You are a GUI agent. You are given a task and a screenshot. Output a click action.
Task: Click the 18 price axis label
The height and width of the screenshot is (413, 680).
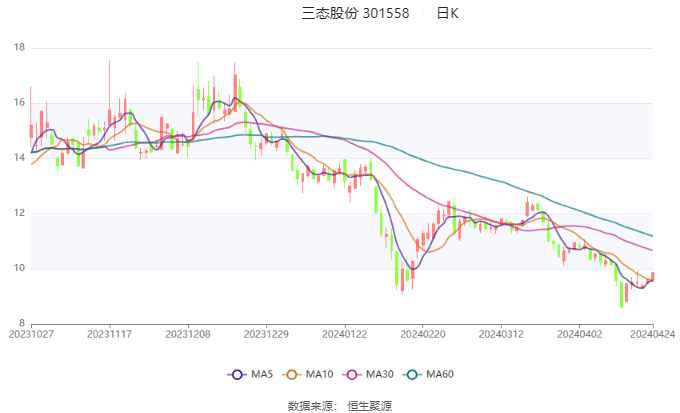coord(20,47)
